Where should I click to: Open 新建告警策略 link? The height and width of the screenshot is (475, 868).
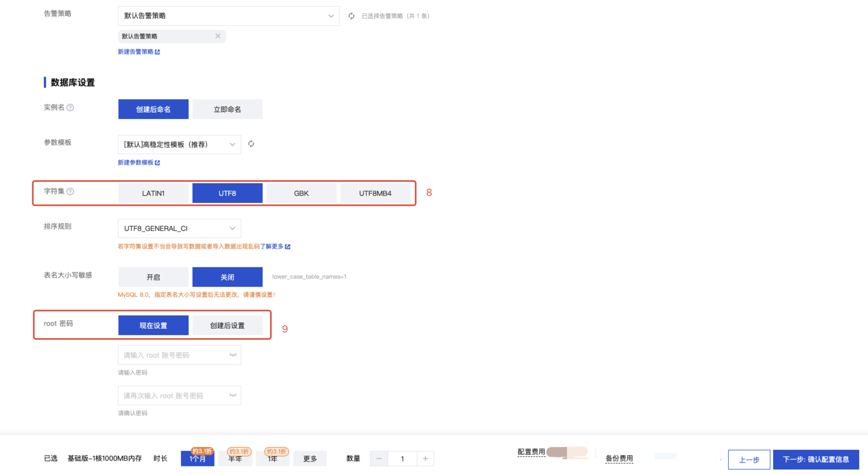click(x=138, y=52)
